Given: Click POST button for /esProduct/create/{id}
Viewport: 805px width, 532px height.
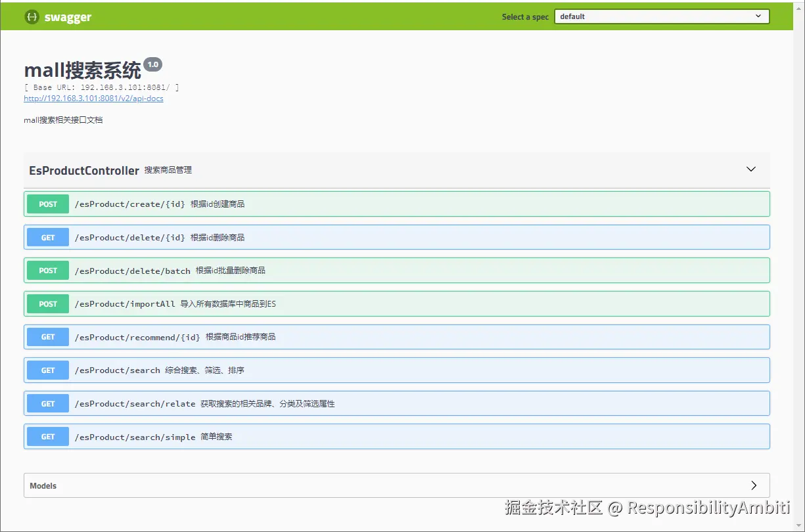Looking at the screenshot, I should [x=48, y=204].
